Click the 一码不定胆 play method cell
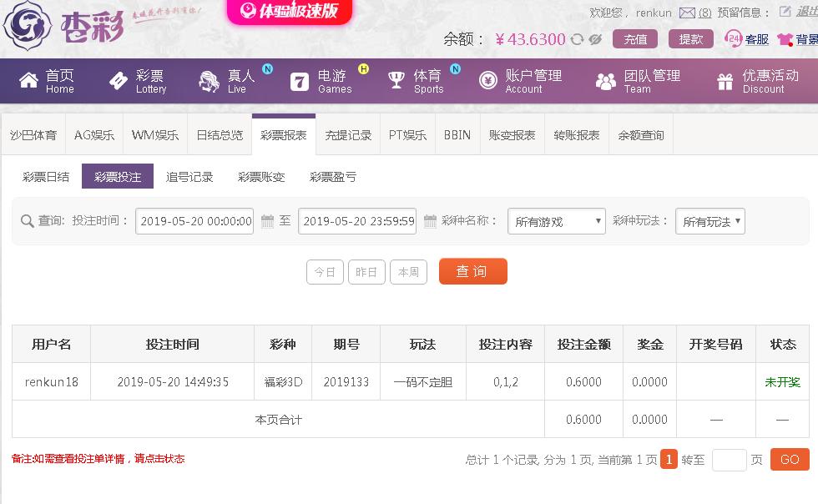 click(423, 382)
